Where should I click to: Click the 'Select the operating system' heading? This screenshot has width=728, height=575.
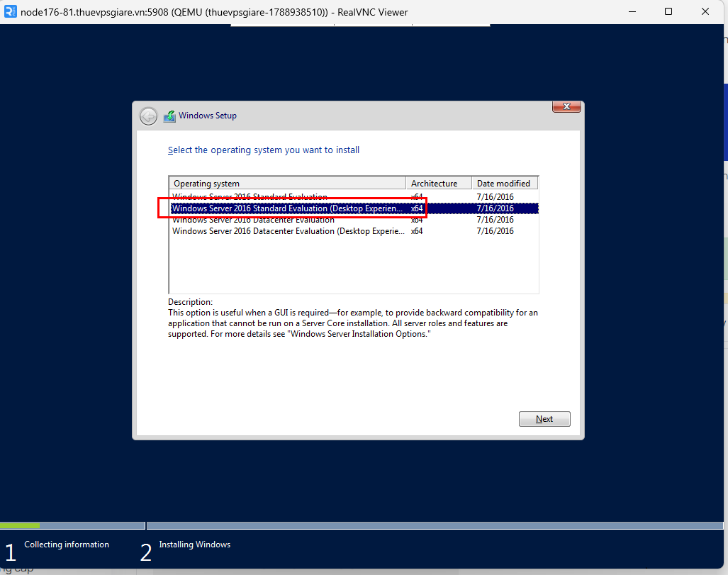(x=263, y=150)
